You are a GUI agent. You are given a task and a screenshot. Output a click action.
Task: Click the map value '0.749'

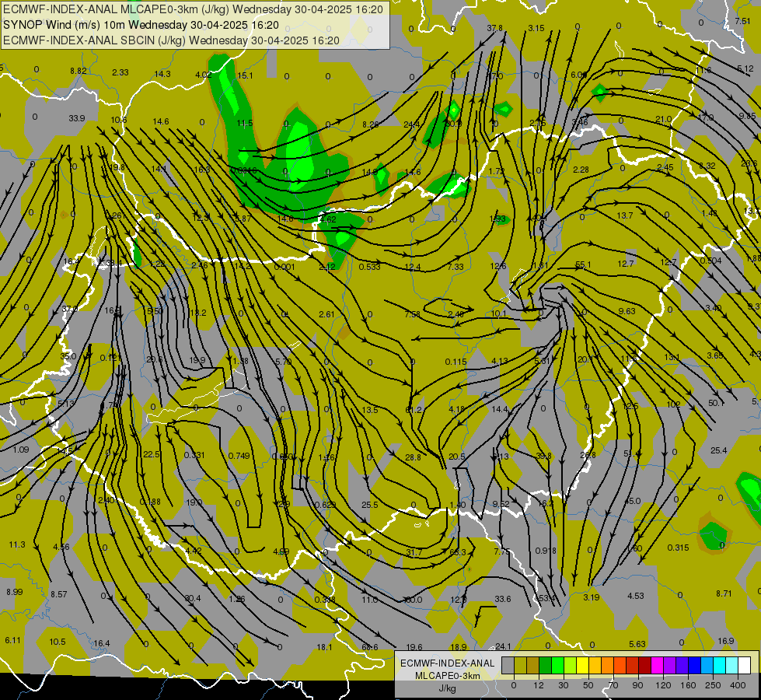coord(239,456)
